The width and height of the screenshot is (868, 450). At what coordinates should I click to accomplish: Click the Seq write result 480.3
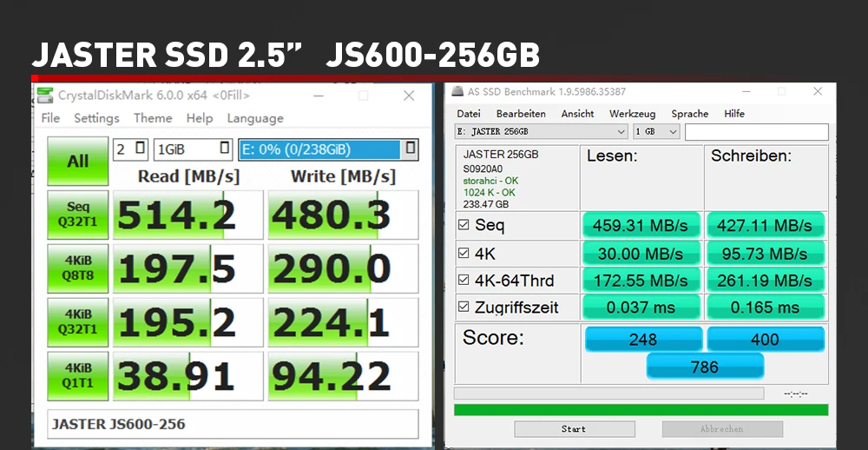[343, 215]
